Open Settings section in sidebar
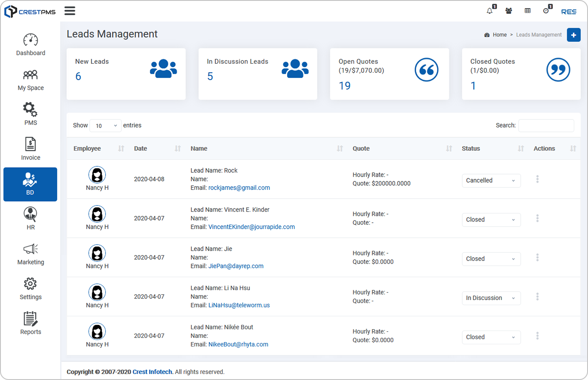The image size is (588, 380). tap(31, 289)
